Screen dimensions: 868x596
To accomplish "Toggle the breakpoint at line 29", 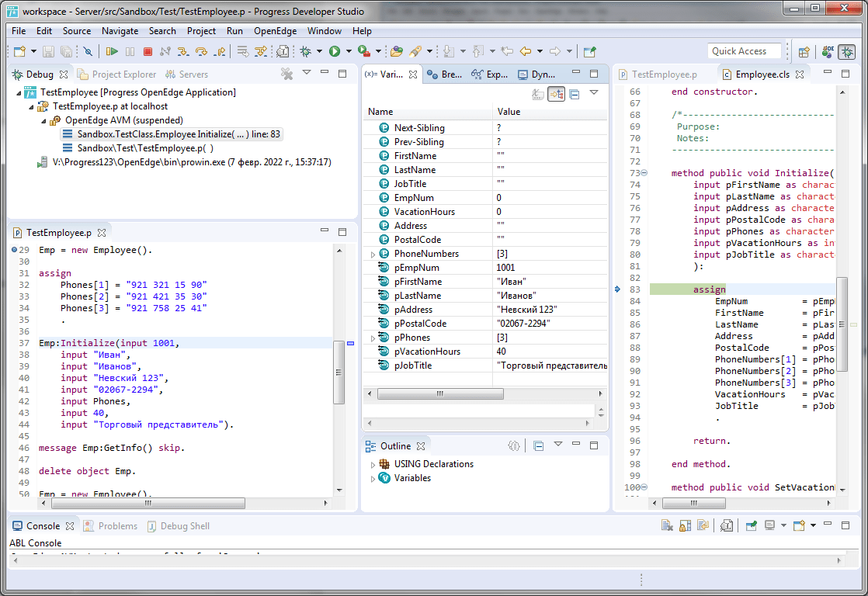I will [15, 250].
